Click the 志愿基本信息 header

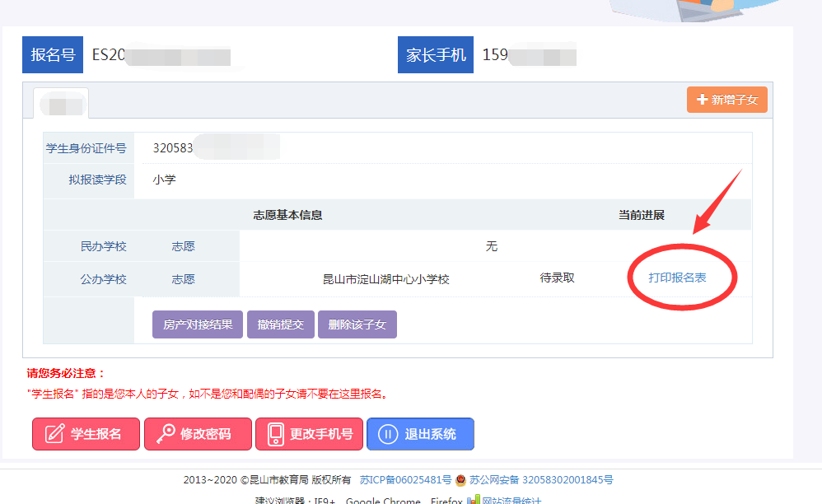pos(287,215)
